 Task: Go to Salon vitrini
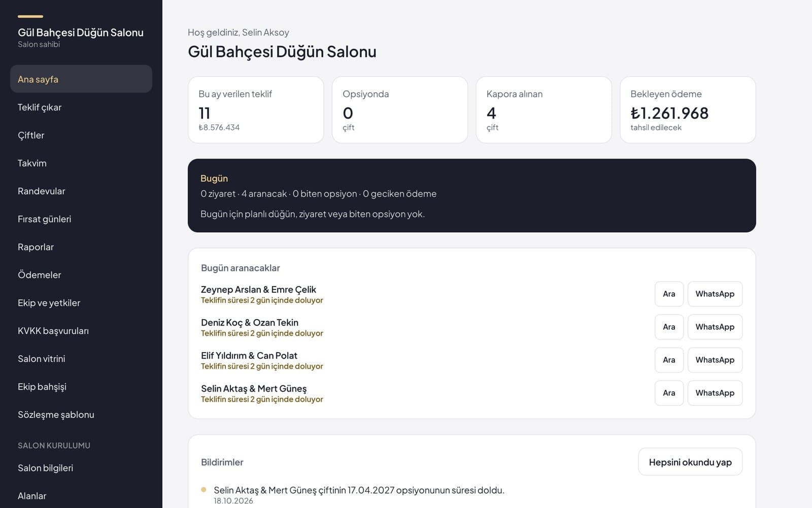[81, 359]
